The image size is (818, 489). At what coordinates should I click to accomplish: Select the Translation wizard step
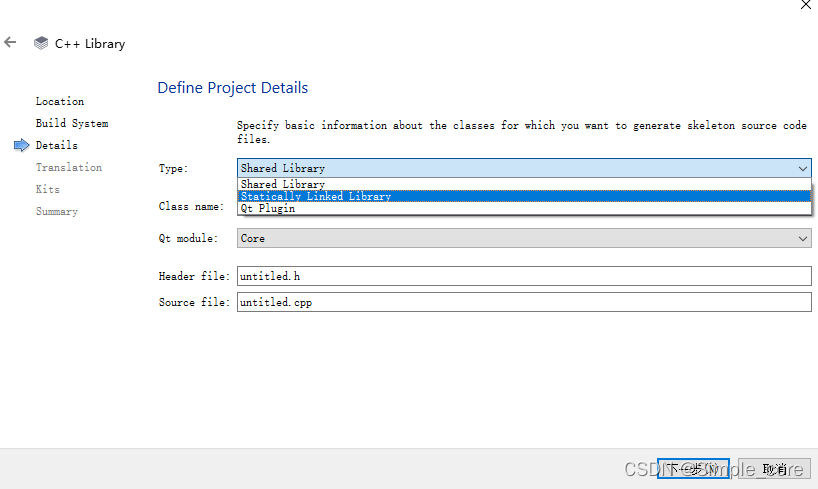(x=69, y=167)
